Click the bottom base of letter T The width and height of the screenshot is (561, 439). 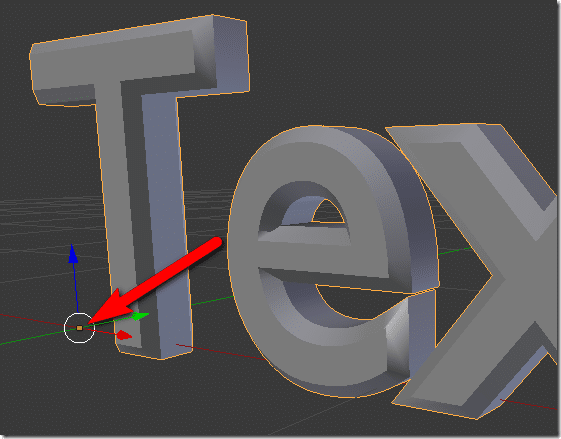click(x=154, y=352)
